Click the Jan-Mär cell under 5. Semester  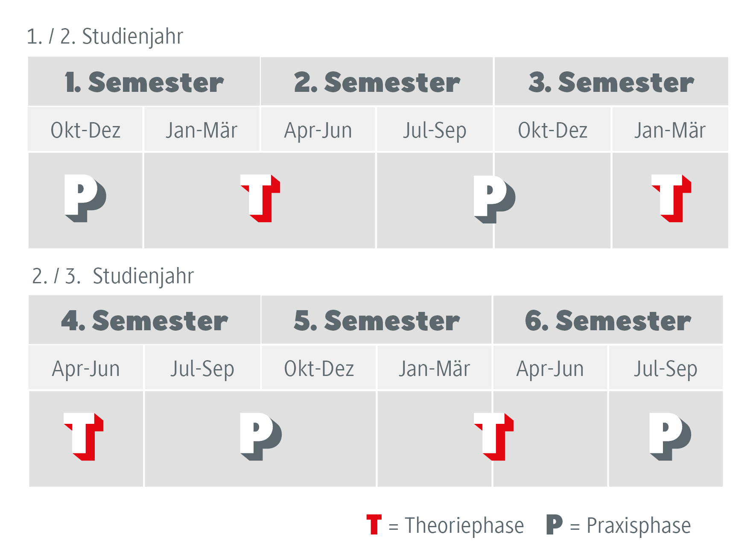pos(434,367)
